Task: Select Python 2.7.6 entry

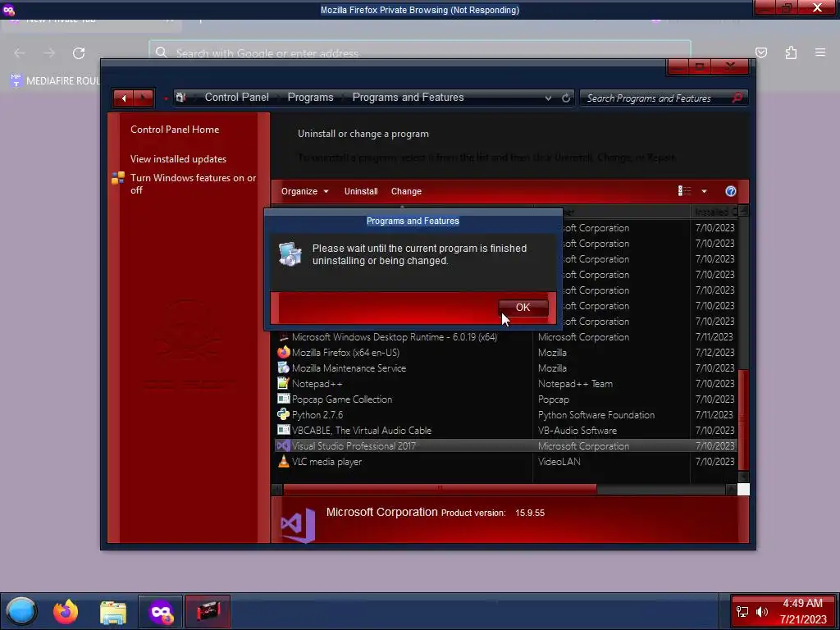Action: pyautogui.click(x=317, y=414)
